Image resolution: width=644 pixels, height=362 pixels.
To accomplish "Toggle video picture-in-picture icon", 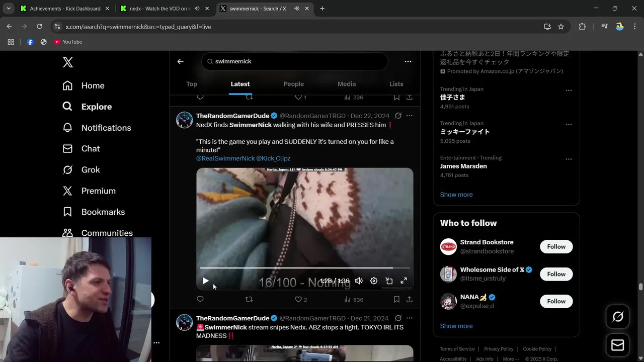I will [389, 281].
